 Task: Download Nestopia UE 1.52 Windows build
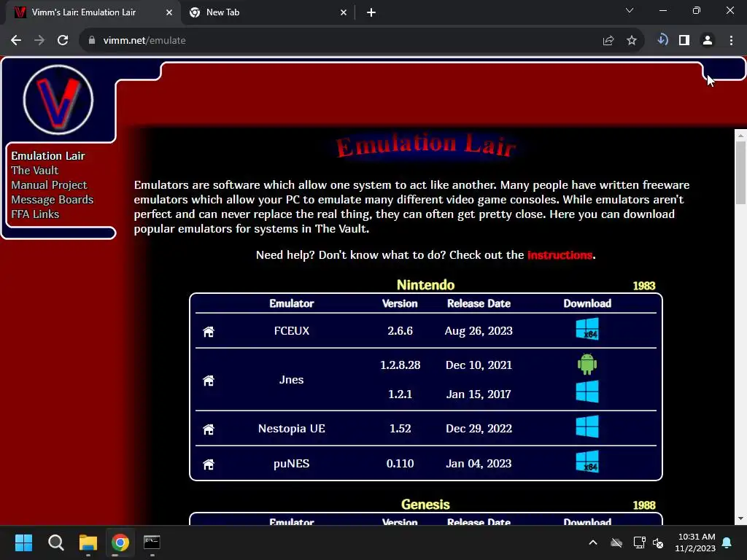(587, 427)
